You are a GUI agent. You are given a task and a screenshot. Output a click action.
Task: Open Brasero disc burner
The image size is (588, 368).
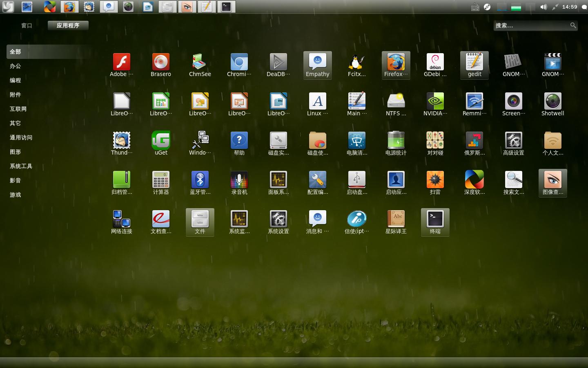(161, 65)
